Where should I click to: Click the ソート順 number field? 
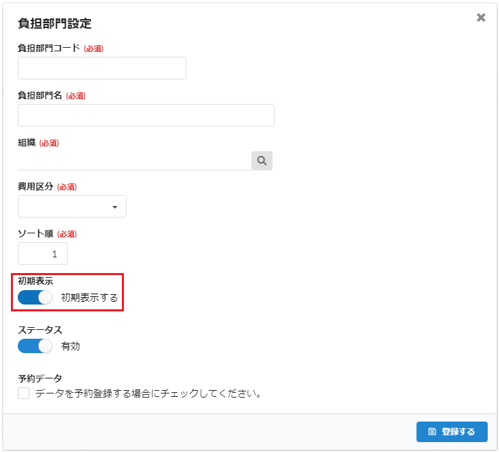click(43, 254)
